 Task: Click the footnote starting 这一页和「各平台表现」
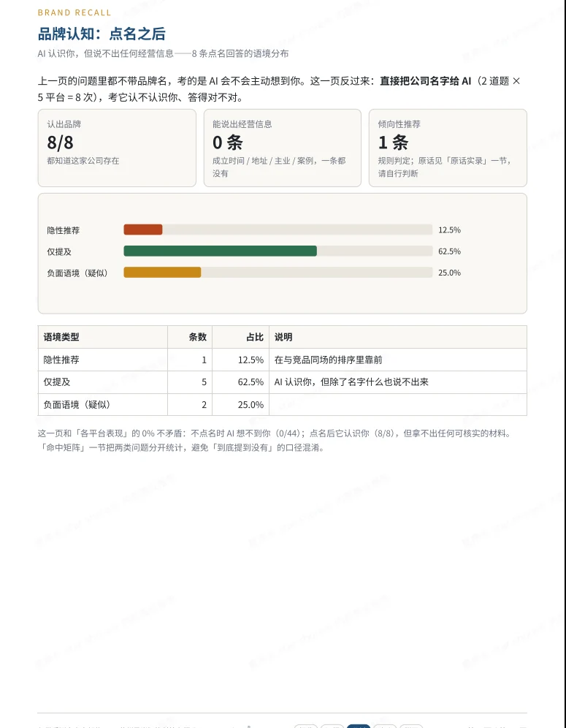point(275,433)
